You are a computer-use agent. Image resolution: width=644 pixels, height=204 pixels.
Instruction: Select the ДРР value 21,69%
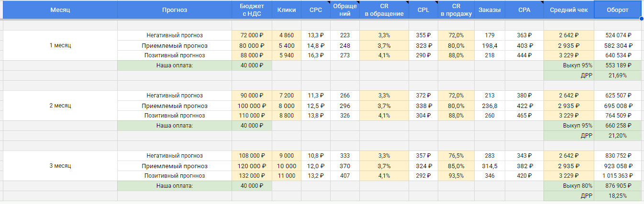point(617,75)
